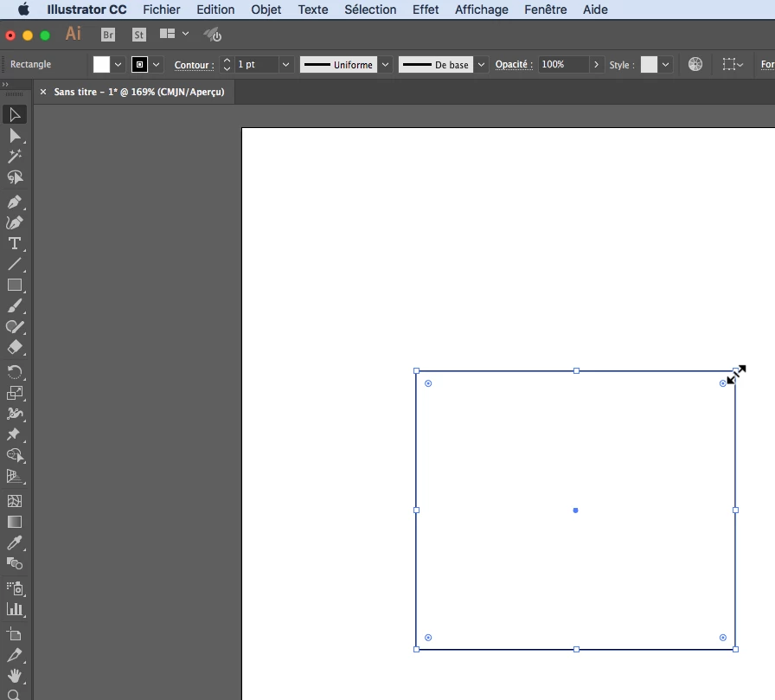
Task: Choose the Column Graph tool
Action: (15, 609)
